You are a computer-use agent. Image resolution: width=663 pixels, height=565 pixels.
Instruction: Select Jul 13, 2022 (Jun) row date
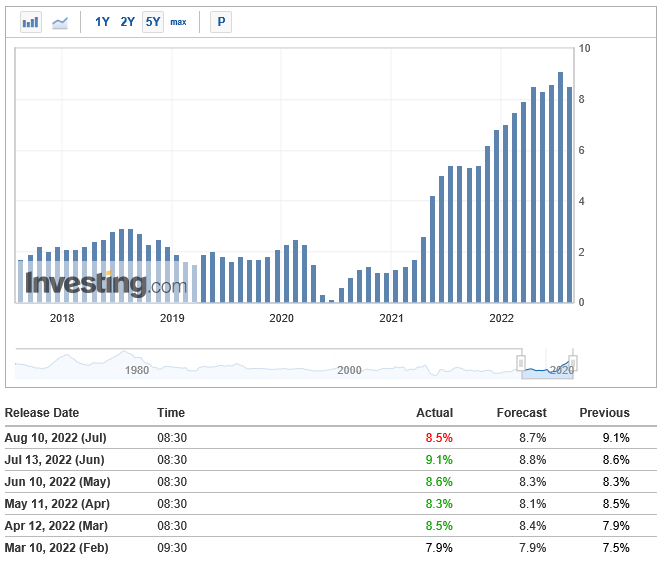[55, 460]
